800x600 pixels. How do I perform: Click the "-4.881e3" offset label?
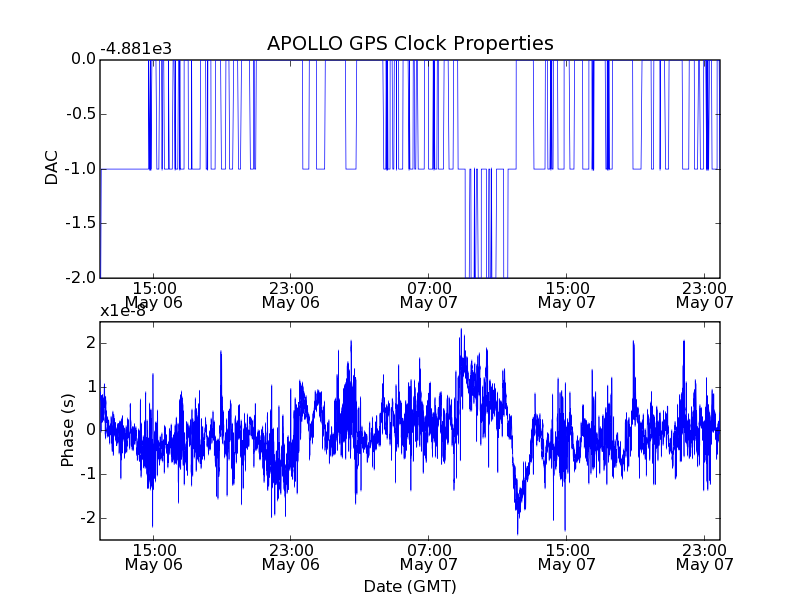tap(136, 49)
